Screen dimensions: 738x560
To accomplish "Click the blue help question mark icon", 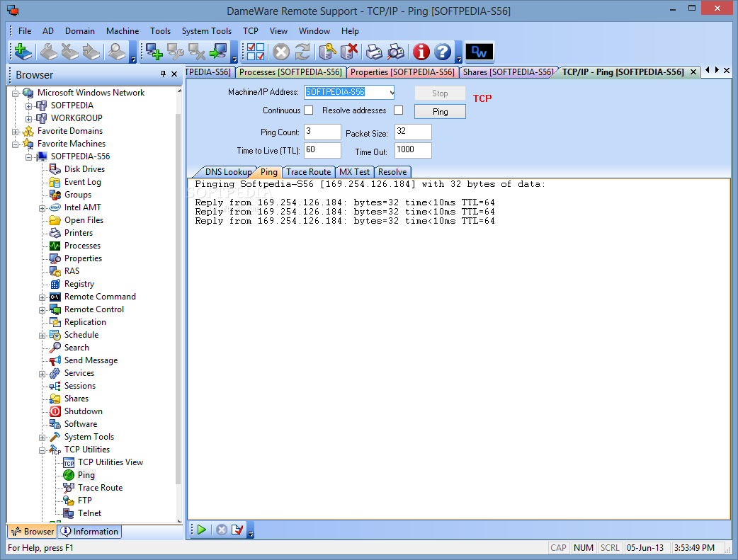I will tap(443, 52).
